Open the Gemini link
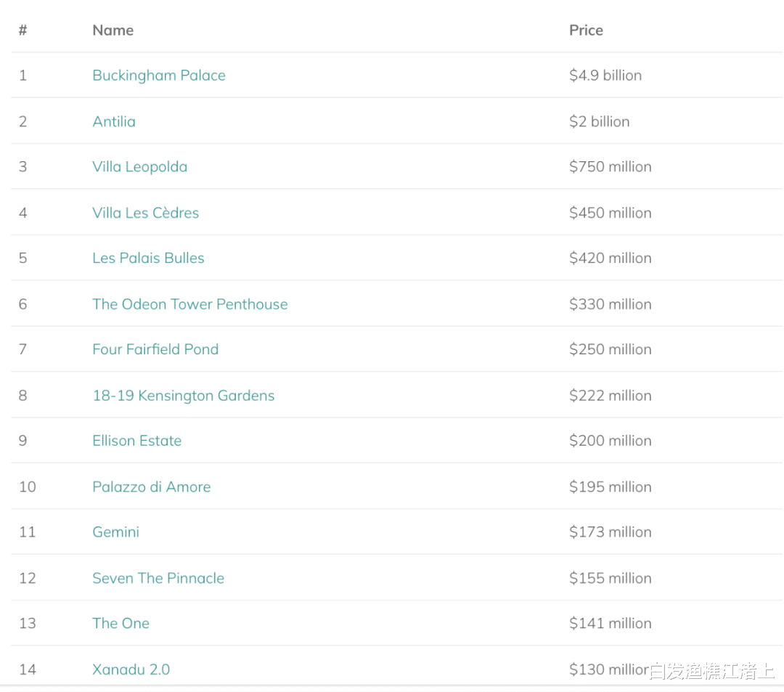 coord(116,532)
